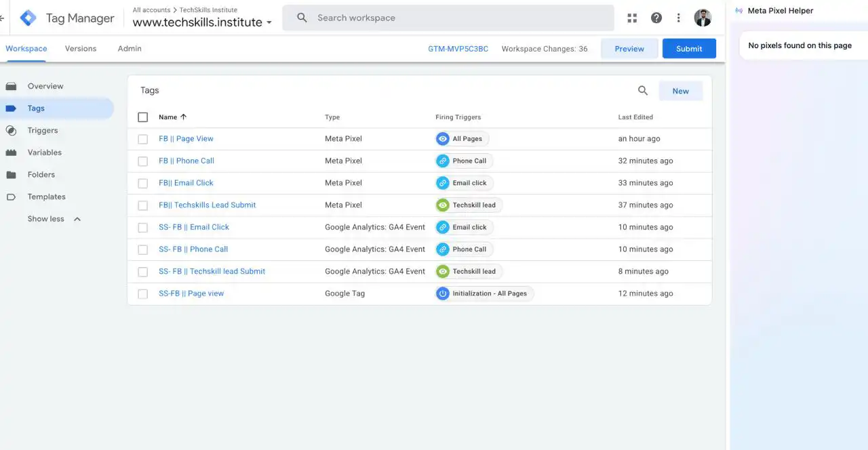Click the TechSkills Institute breadcrumb
868x450 pixels.
[208, 10]
